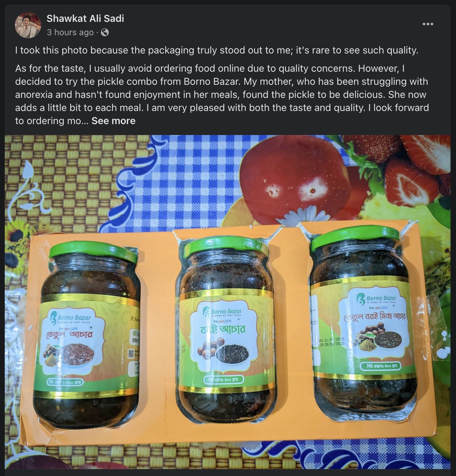
Task: Expand the post with 'See more'
Action: [x=113, y=121]
